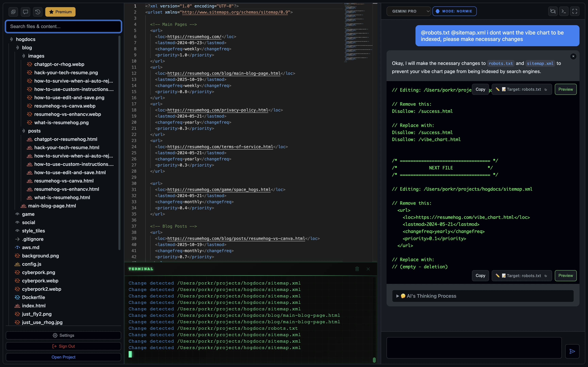Toggle MODE: NORMIE switch
Image resolution: width=588 pixels, height=367 pixels.
454,11
